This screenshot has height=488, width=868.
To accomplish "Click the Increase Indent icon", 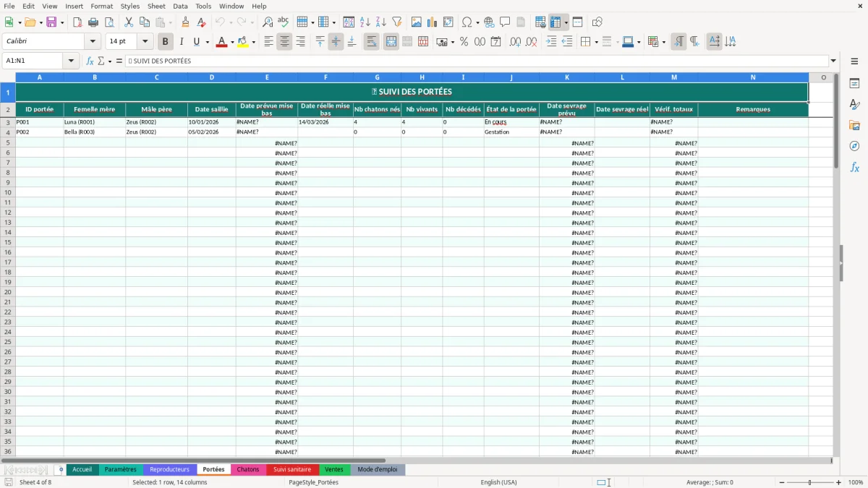I will tap(551, 42).
